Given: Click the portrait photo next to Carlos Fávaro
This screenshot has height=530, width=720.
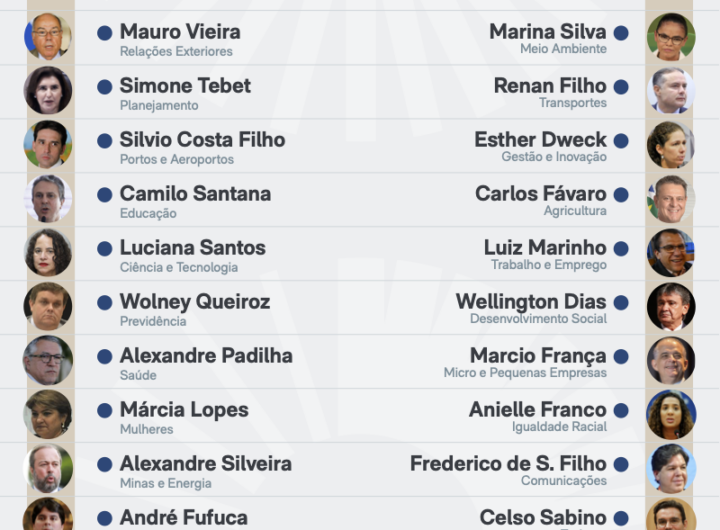Looking at the screenshot, I should coord(670,198).
